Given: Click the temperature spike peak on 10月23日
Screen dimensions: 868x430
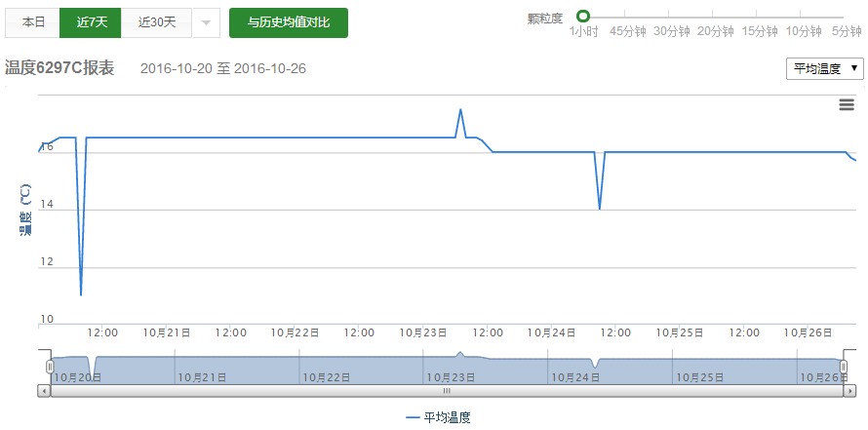Looking at the screenshot, I should pos(460,109).
